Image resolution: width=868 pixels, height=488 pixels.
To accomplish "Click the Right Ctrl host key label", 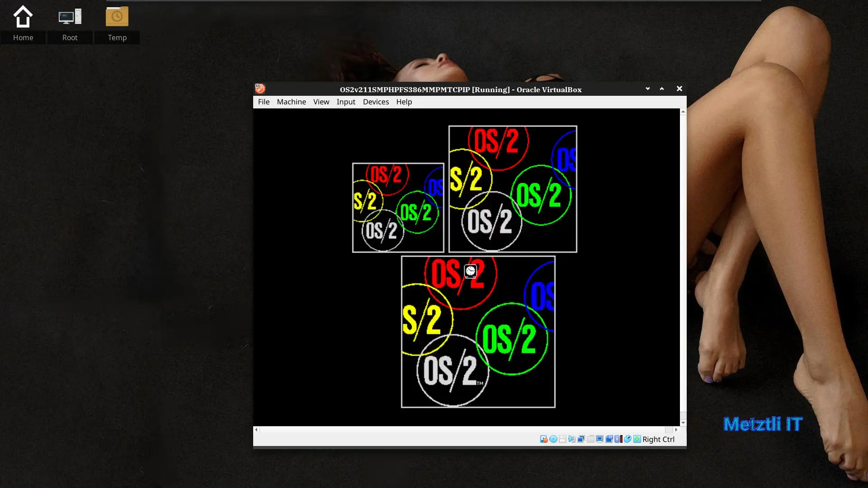I will (x=658, y=439).
